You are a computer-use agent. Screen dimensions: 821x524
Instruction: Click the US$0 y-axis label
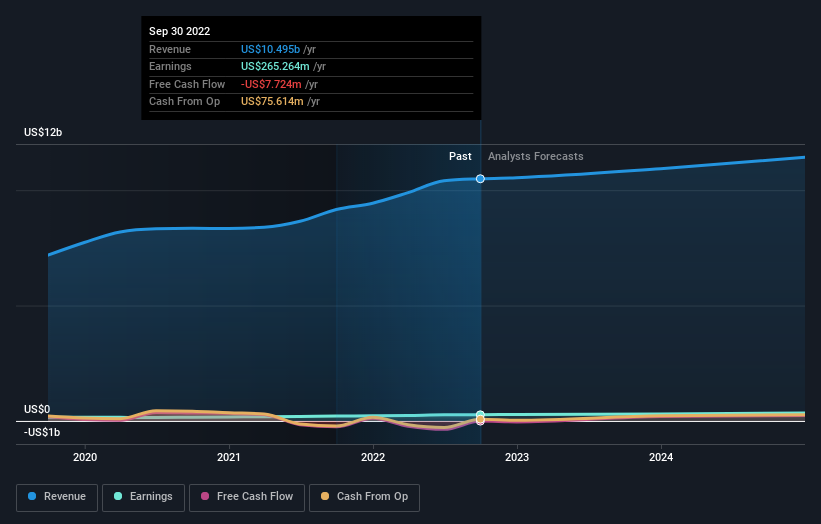click(37, 409)
